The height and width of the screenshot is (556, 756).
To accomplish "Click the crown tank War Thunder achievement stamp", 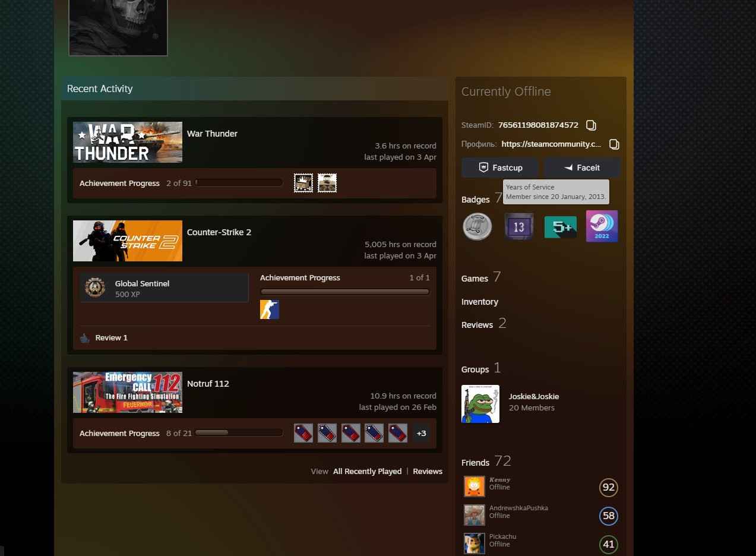I will click(303, 183).
